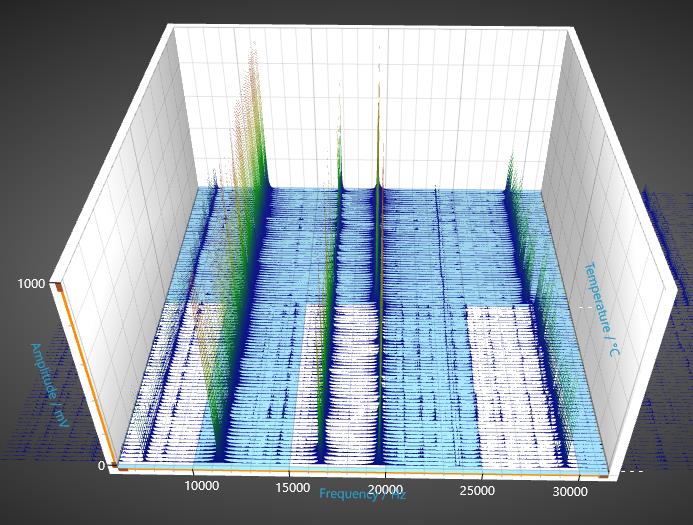Click the green peak near 28000 Hz
693x525 pixels.
pos(512,170)
